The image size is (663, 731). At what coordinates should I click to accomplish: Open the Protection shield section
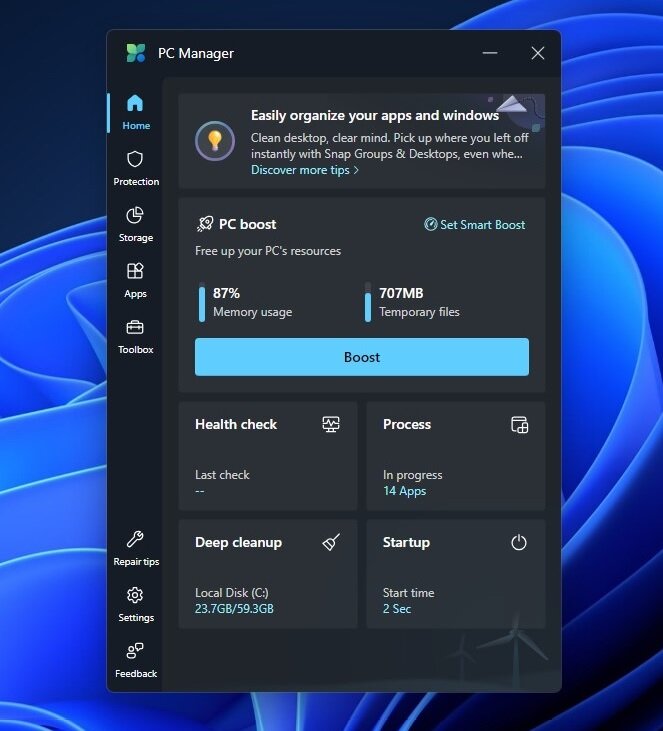pos(136,168)
